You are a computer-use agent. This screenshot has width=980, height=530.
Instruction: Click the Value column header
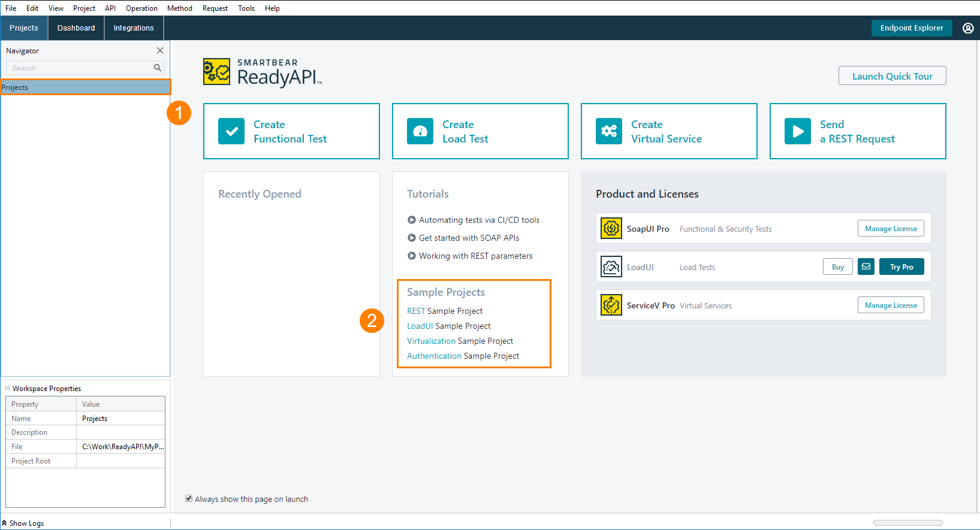tap(120, 404)
